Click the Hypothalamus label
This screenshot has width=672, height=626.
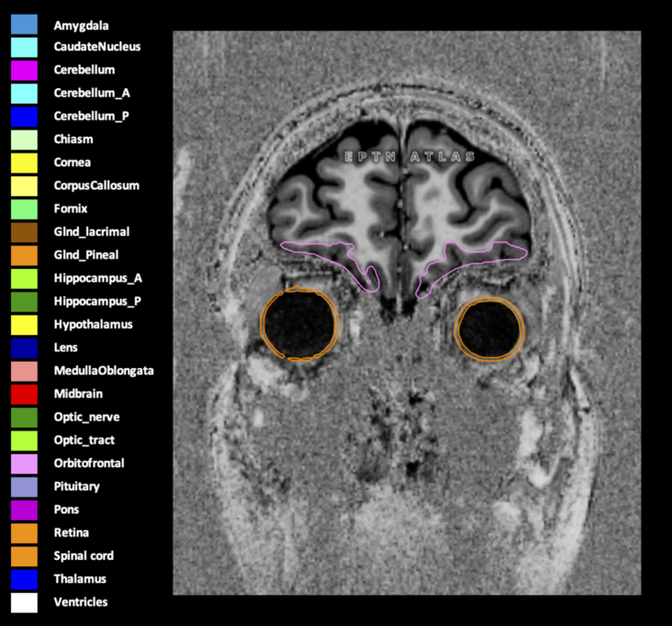click(x=94, y=325)
